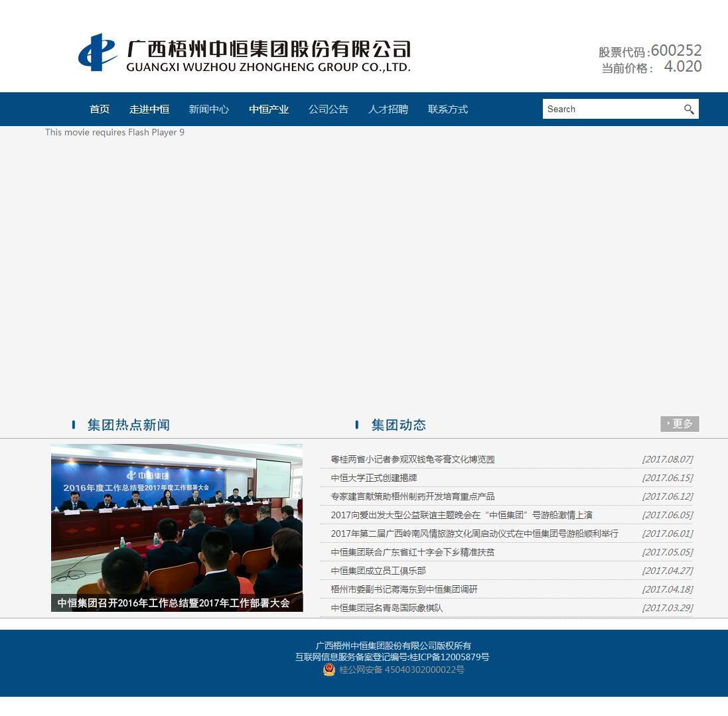
Task: Open the hot news conference photo
Action: 177,528
